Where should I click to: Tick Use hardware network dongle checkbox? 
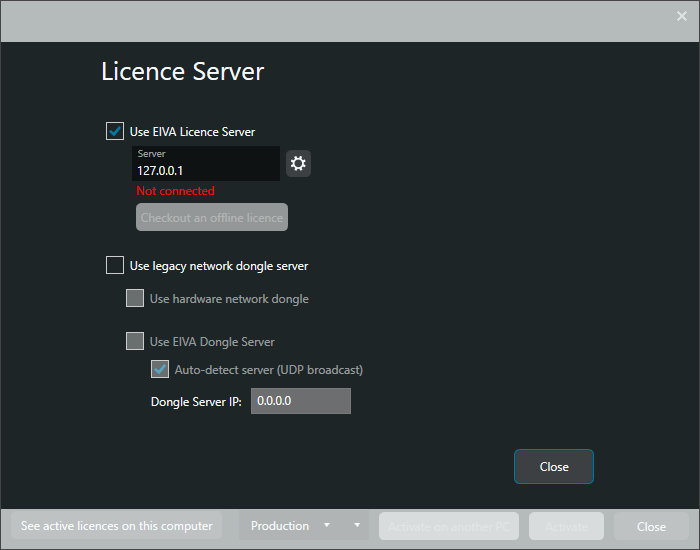[x=135, y=298]
